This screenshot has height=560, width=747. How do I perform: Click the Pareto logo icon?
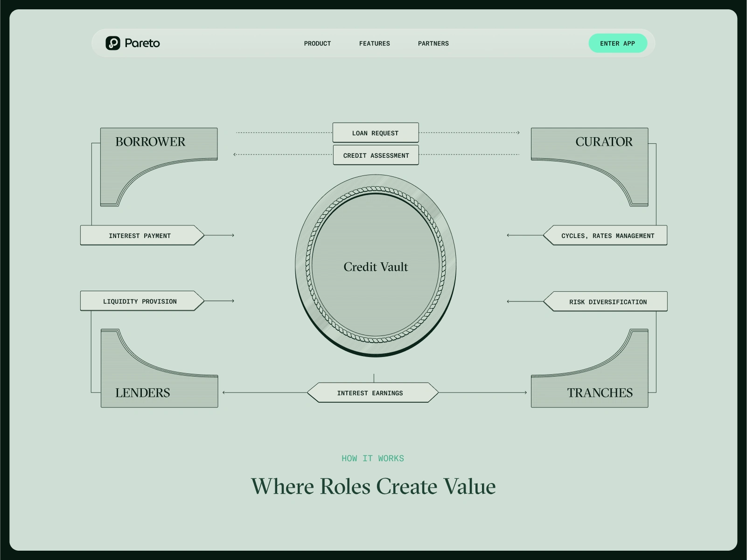113,43
